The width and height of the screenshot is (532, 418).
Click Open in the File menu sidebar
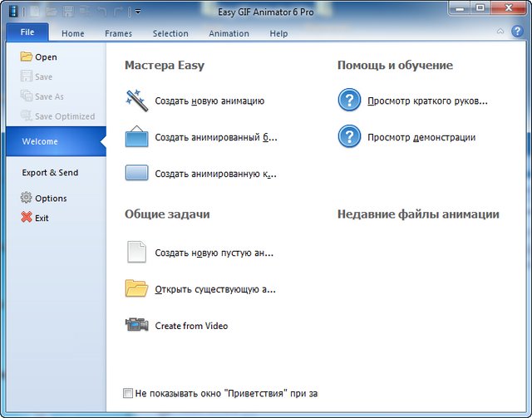[46, 57]
